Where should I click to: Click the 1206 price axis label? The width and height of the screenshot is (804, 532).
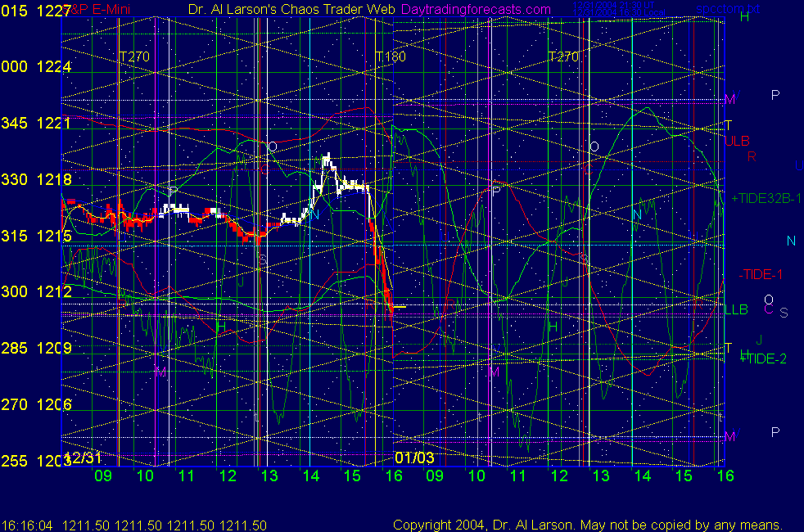(x=53, y=404)
